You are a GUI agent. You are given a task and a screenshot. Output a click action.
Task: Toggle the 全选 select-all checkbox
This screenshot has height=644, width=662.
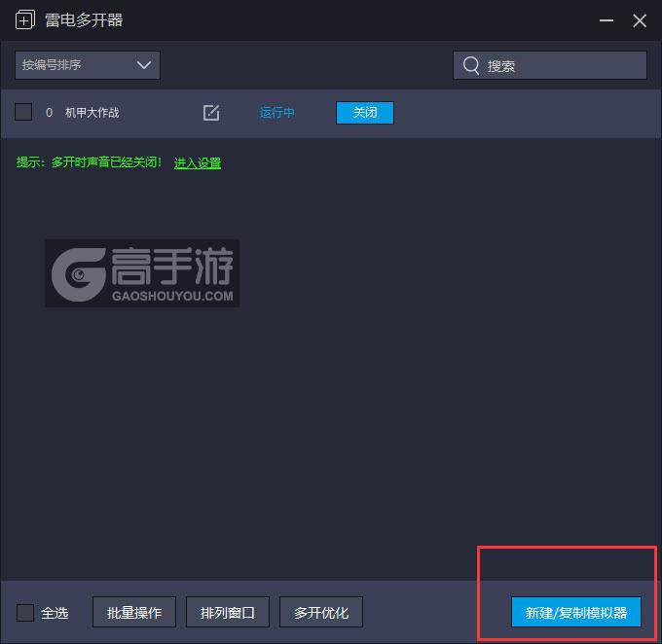[25, 612]
